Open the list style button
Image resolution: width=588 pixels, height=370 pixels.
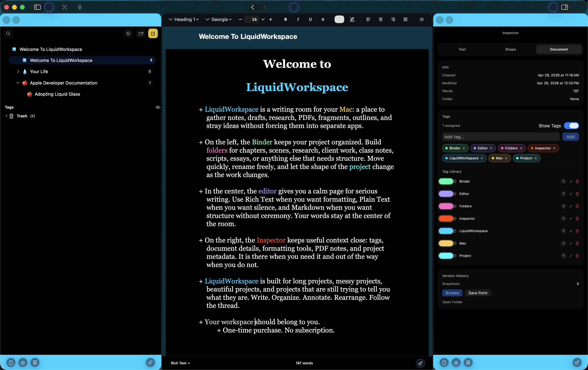pyautogui.click(x=421, y=19)
